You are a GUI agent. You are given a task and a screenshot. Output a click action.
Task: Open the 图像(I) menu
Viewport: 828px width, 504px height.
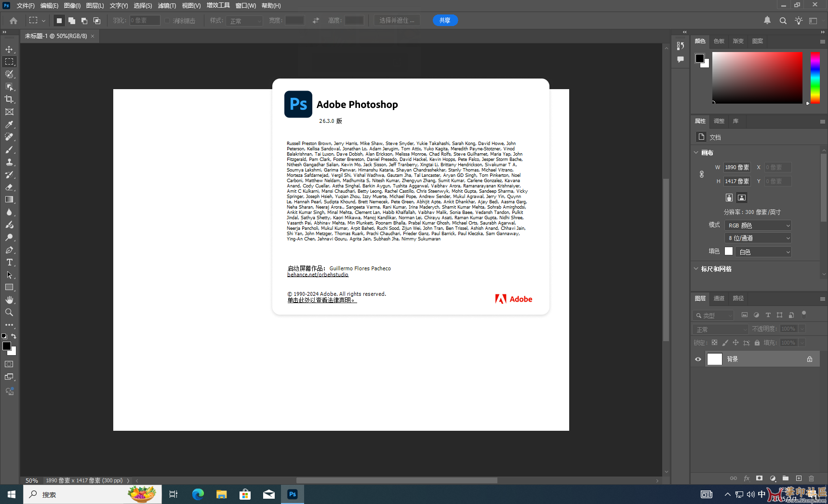point(72,6)
